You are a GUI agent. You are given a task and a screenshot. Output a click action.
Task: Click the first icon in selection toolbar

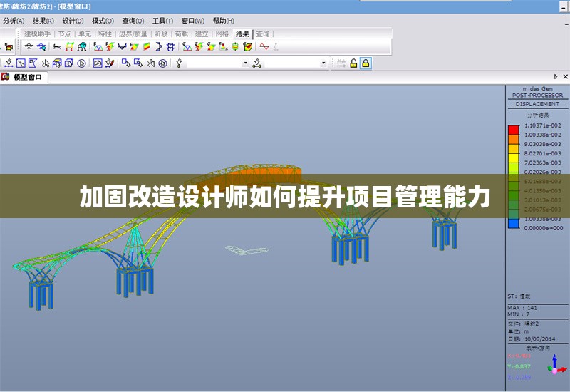point(9,63)
